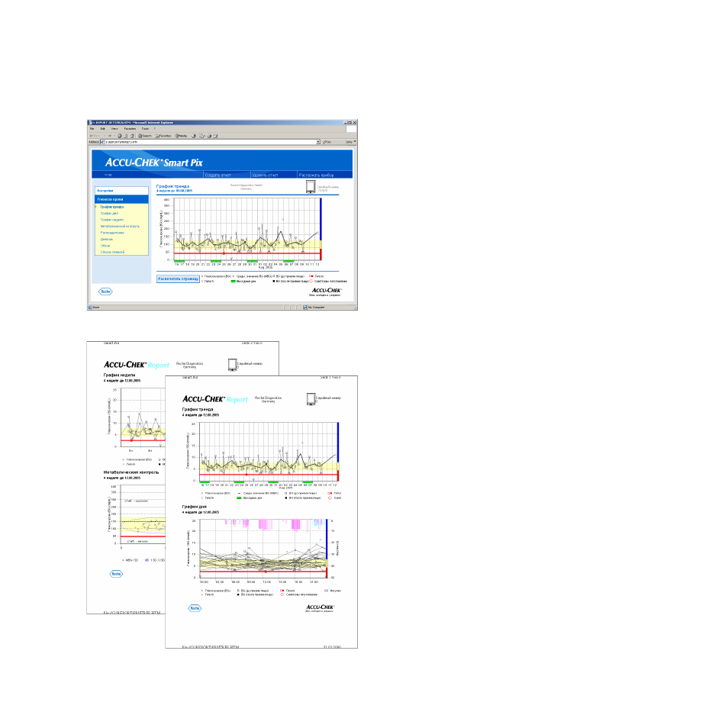Click the trend chart in browser window
The height and width of the screenshot is (728, 728).
point(246,230)
